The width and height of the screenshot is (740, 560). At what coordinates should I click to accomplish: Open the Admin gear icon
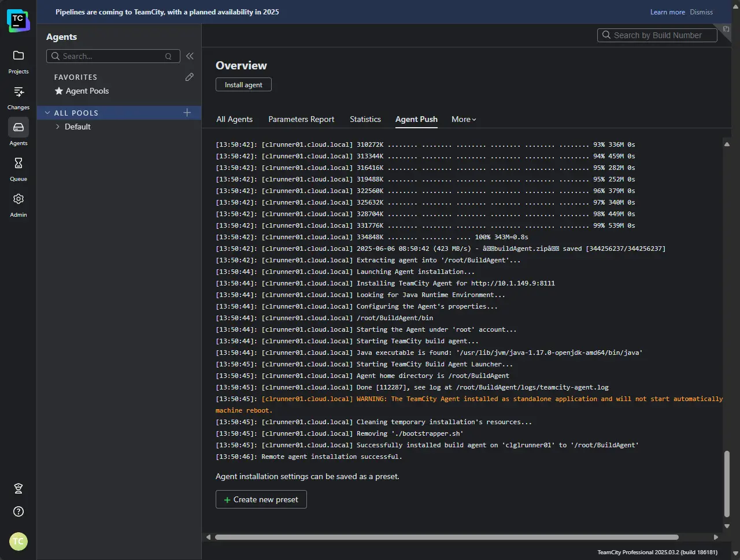pyautogui.click(x=18, y=199)
